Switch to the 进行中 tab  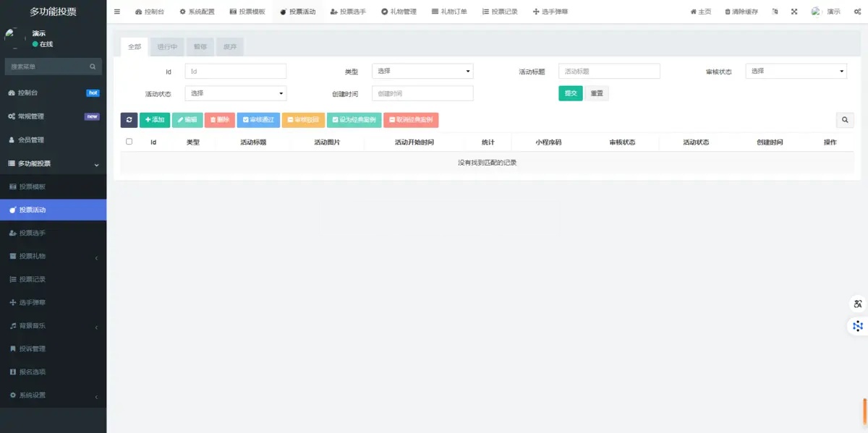tap(167, 47)
